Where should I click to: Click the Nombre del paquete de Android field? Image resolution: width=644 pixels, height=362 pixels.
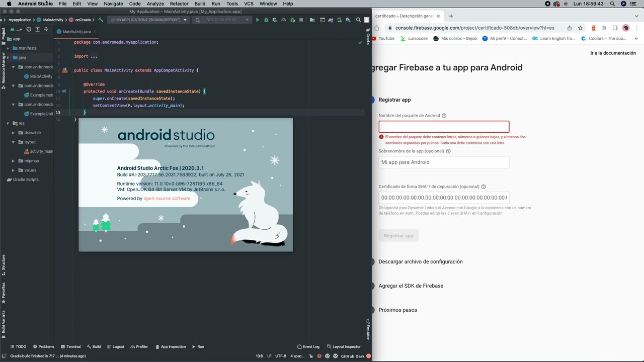coord(444,127)
